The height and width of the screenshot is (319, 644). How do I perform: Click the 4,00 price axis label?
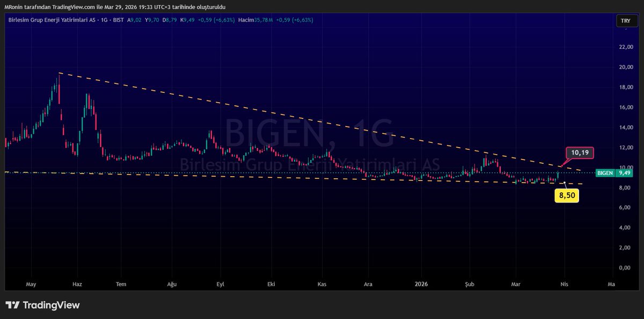(x=626, y=228)
